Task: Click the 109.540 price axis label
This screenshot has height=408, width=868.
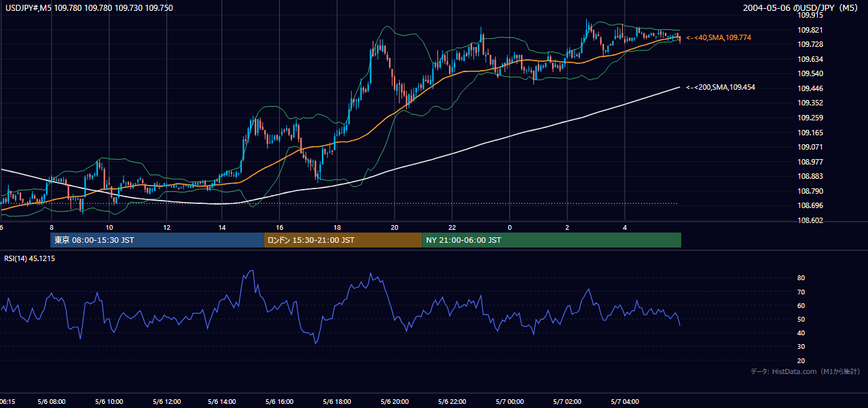Action: (810, 73)
